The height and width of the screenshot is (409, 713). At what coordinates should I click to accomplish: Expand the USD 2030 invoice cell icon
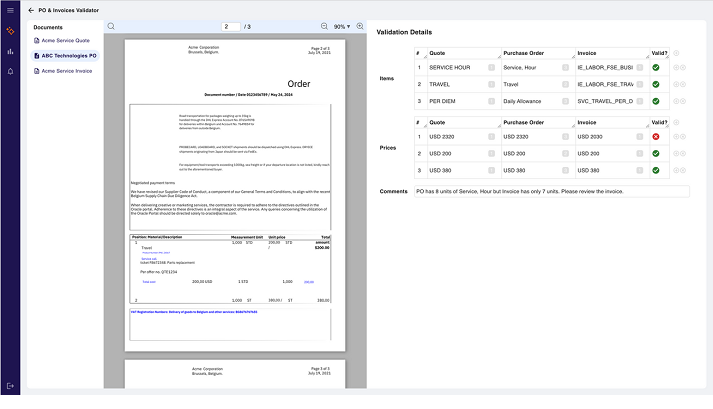(x=639, y=137)
